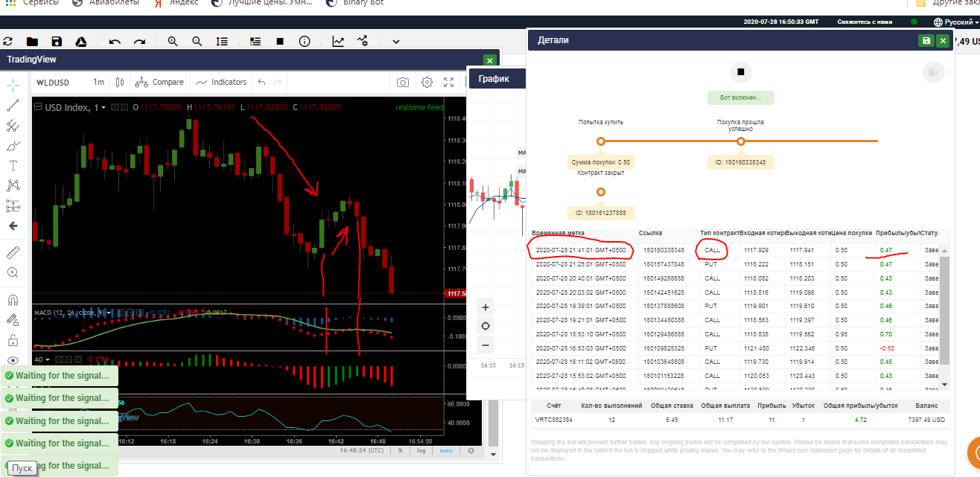Open the Google Drive icon in the toolbar
This screenshot has width=980, height=477.
80,42
